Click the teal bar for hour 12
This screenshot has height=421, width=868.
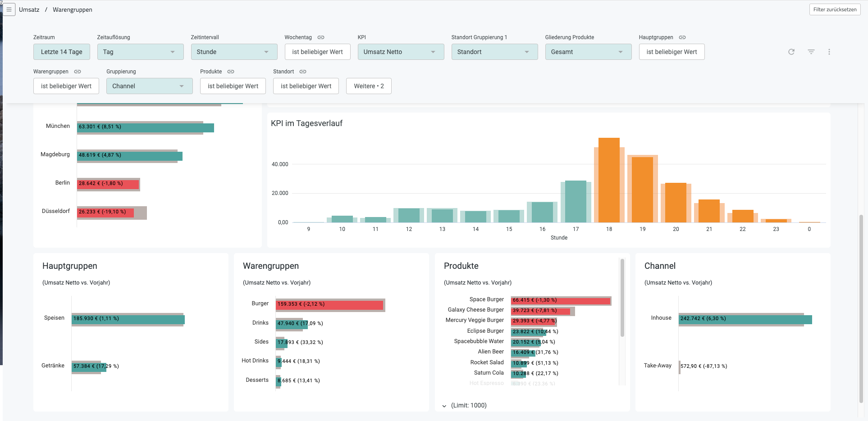tap(409, 215)
